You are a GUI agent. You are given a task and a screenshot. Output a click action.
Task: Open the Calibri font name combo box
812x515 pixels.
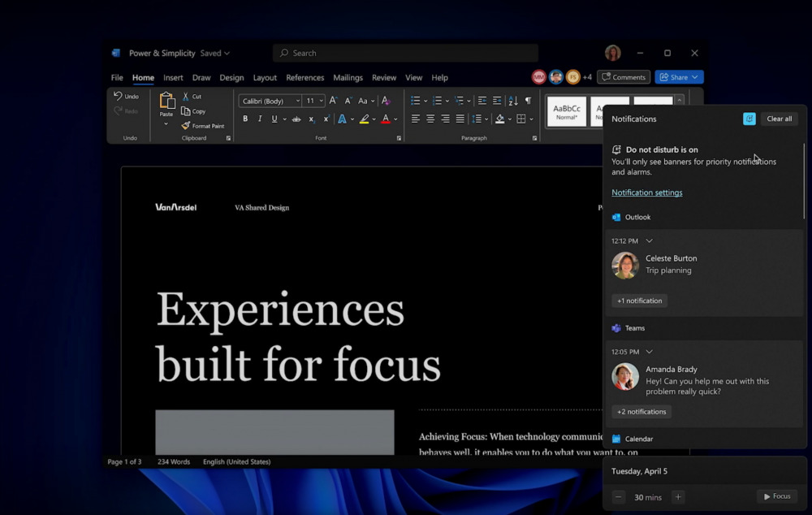[268, 101]
